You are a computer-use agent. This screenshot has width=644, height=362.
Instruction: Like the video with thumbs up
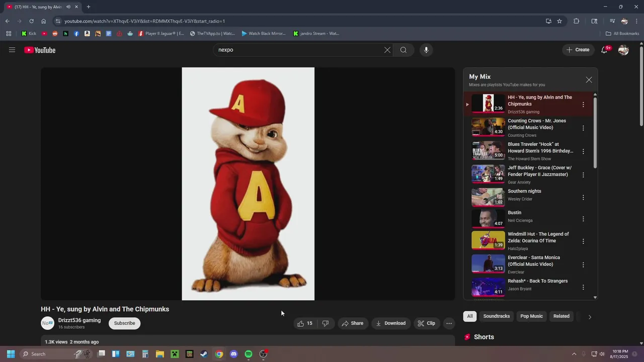click(x=305, y=323)
